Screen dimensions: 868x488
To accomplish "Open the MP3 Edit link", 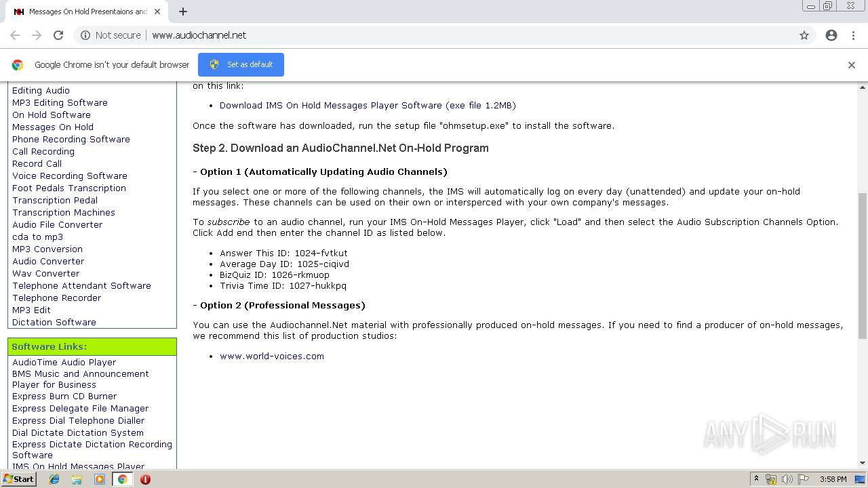I will pos(31,310).
